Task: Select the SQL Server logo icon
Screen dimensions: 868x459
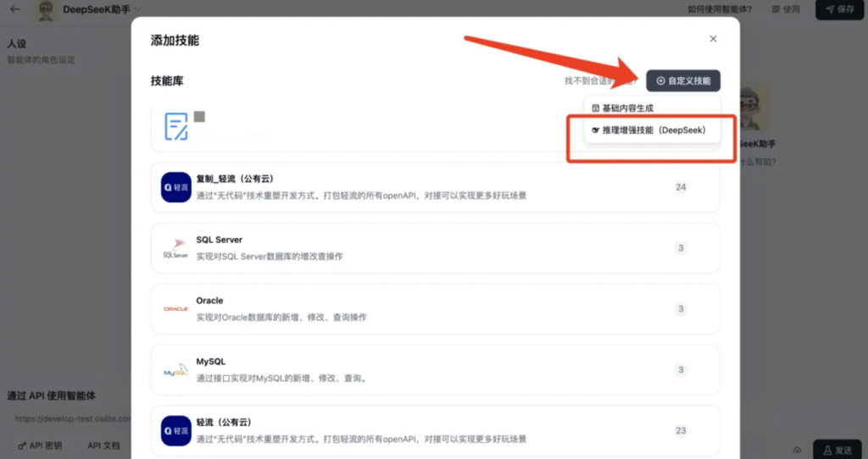Action: (x=175, y=248)
